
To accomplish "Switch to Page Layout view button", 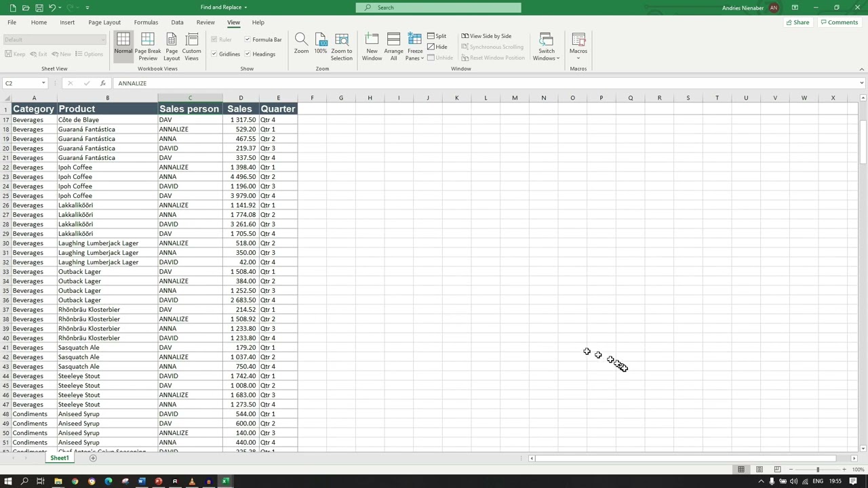I will 172,46.
